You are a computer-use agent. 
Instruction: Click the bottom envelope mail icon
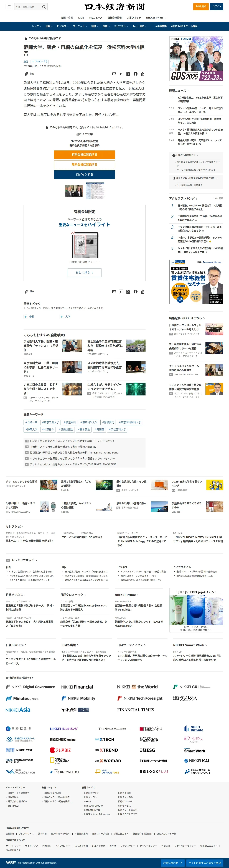click(x=114, y=291)
